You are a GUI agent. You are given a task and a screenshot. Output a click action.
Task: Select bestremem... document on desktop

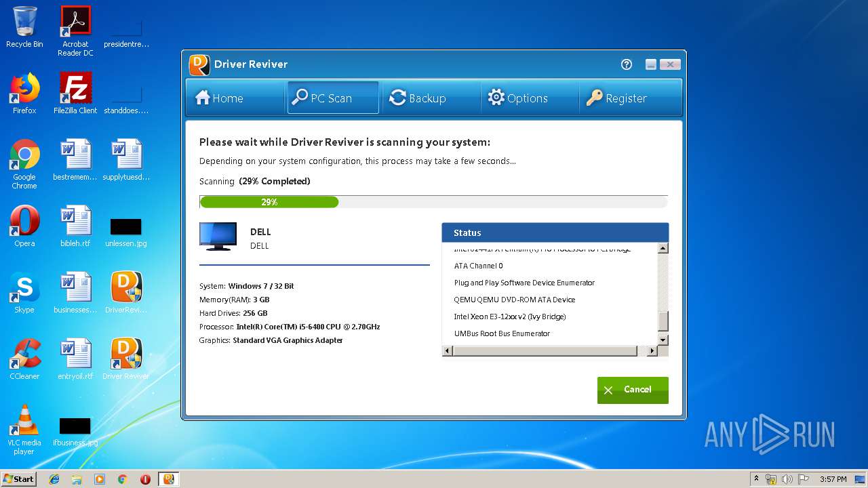(x=75, y=160)
